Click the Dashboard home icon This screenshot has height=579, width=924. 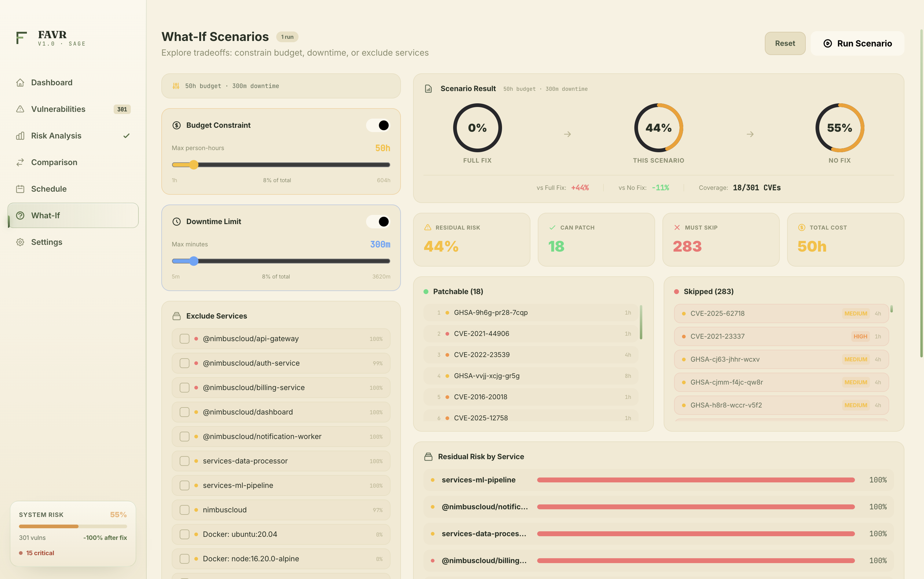[x=20, y=83]
